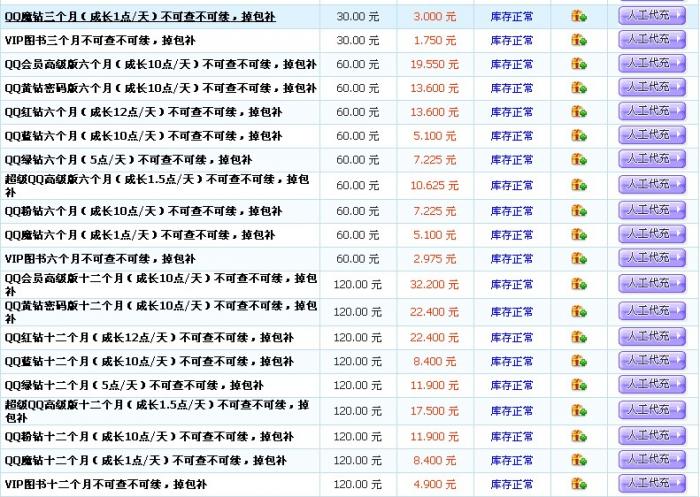The width and height of the screenshot is (700, 497).
Task: Select the price 2.975 元
Action: (x=434, y=259)
